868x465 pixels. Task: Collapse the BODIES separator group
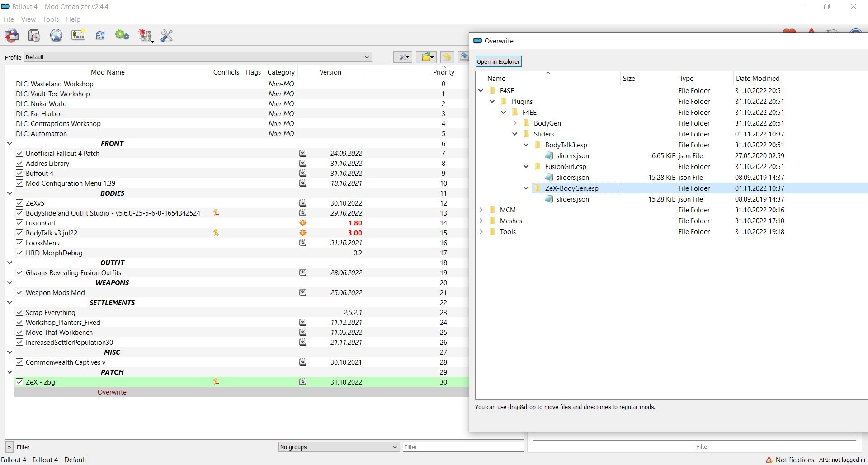click(10, 193)
